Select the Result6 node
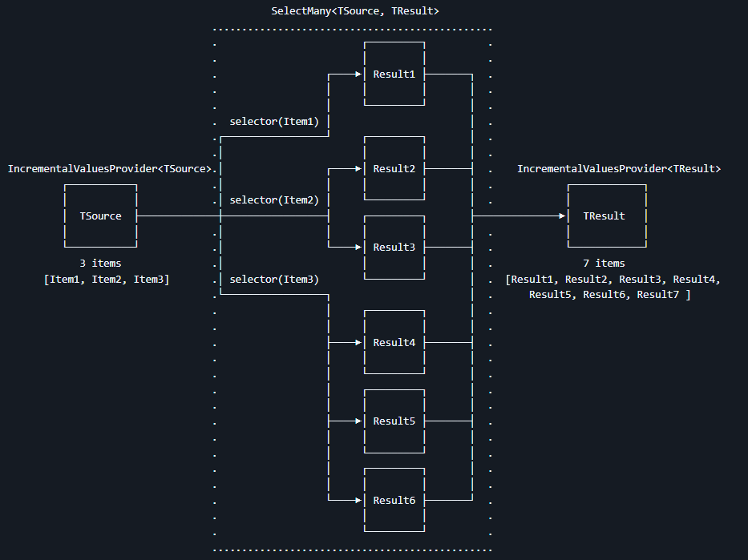748x560 pixels. 394,500
